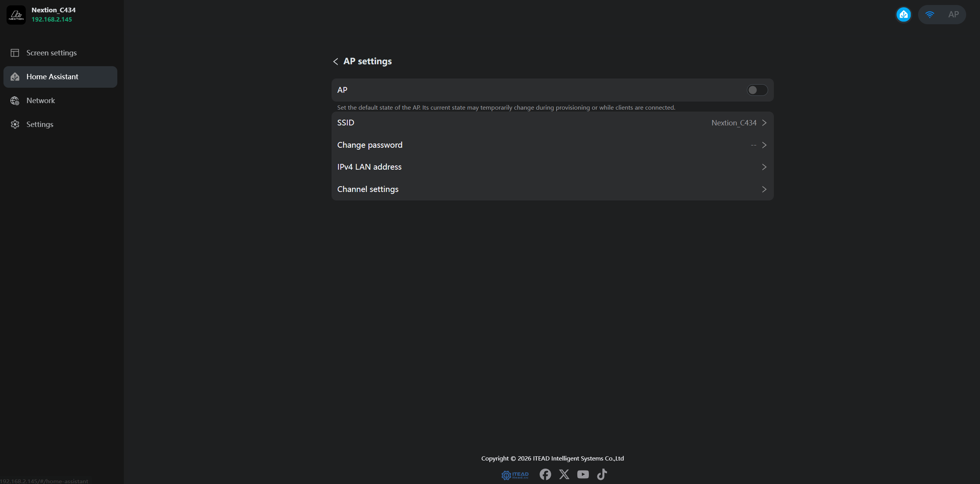Viewport: 980px width, 484px height.
Task: Click device name Nextion_C434 in sidebar header
Action: point(53,10)
